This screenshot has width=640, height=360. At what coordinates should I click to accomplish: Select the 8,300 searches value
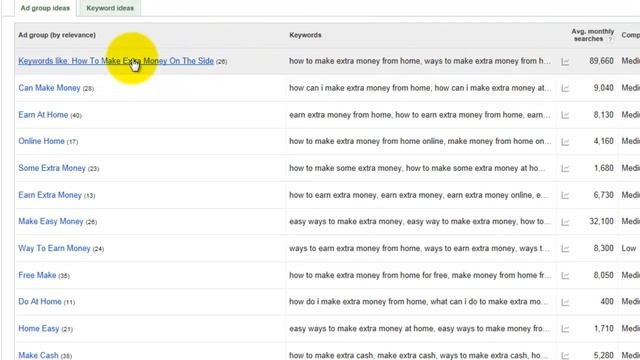(x=603, y=248)
